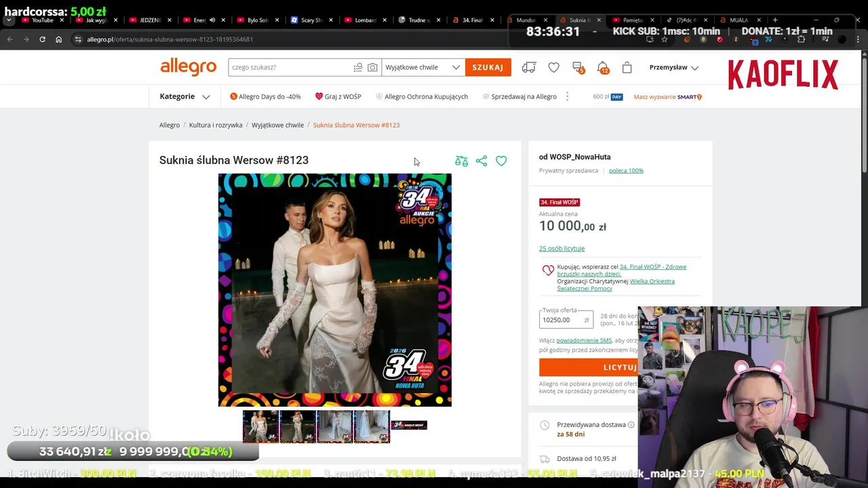
Task: Switch to the Było Sob browser tab
Action: (x=258, y=20)
